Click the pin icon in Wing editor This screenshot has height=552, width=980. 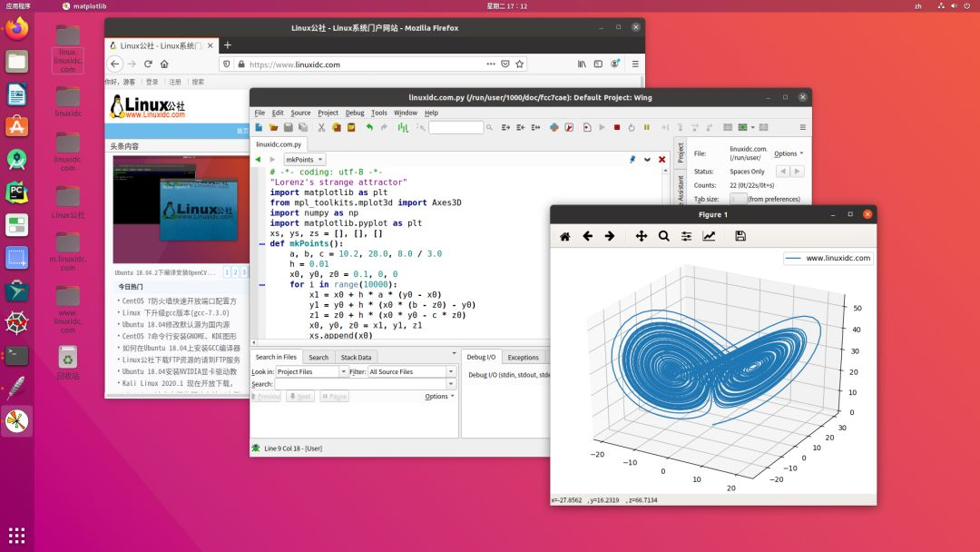point(632,160)
